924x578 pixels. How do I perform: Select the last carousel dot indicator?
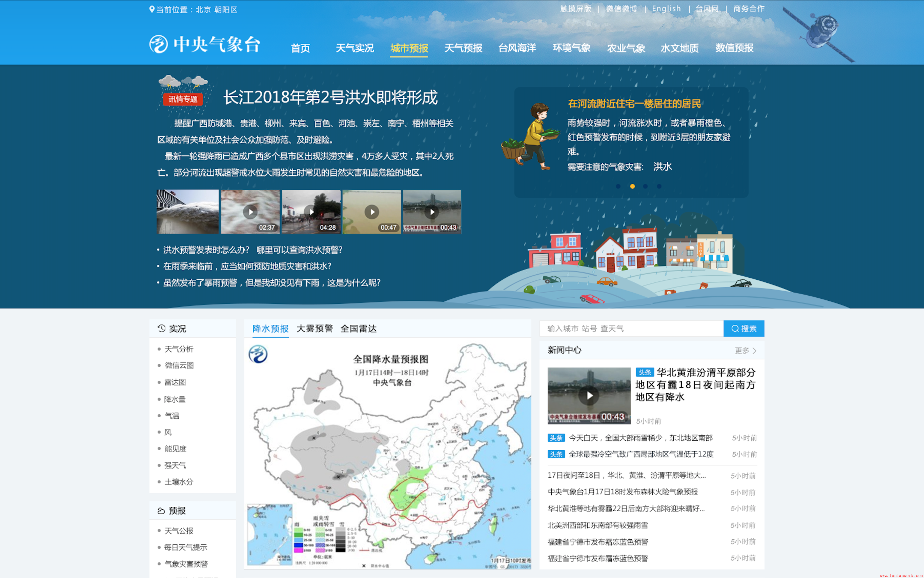pos(659,186)
